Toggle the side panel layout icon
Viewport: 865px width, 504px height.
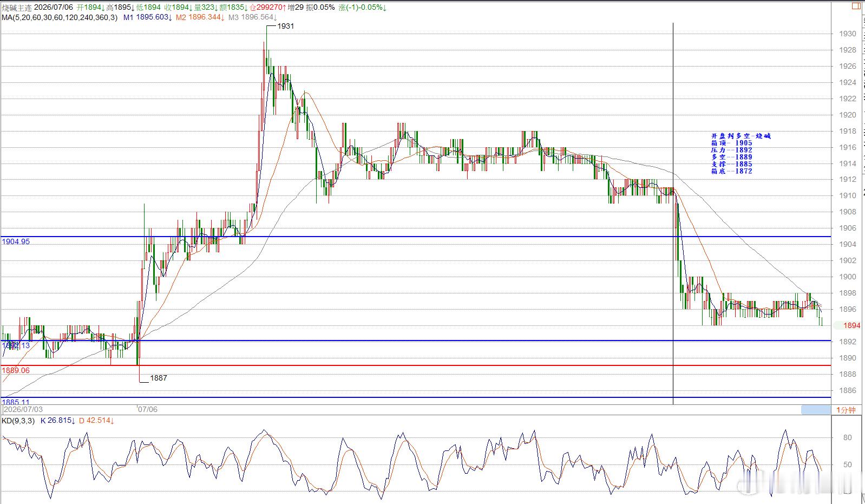[x=856, y=6]
